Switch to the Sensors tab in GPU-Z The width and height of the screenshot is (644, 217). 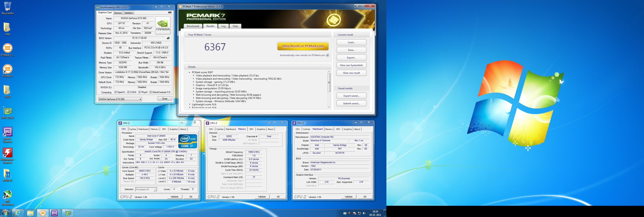[x=118, y=13]
